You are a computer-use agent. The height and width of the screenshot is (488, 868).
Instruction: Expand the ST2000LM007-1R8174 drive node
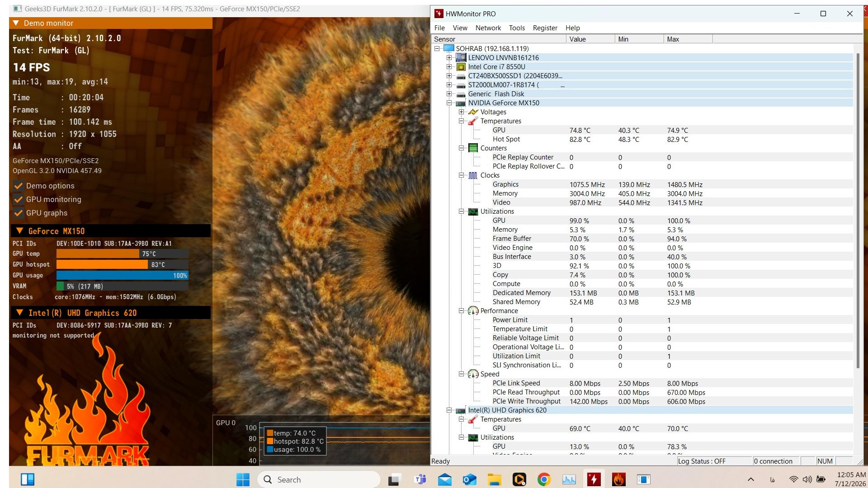coord(449,84)
